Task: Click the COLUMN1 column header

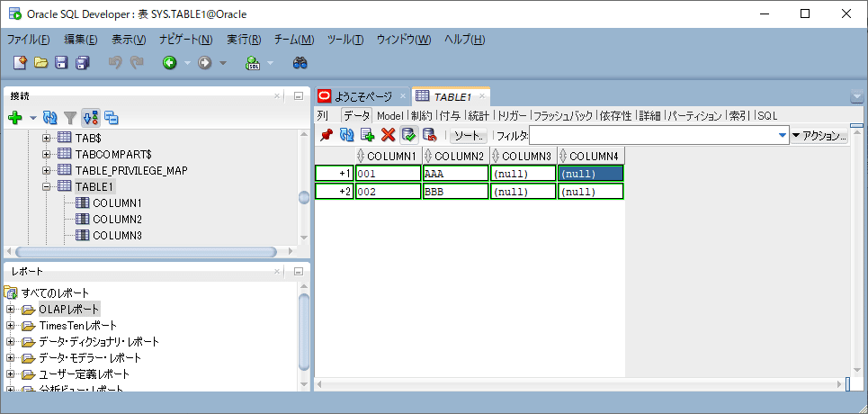Action: pos(388,156)
